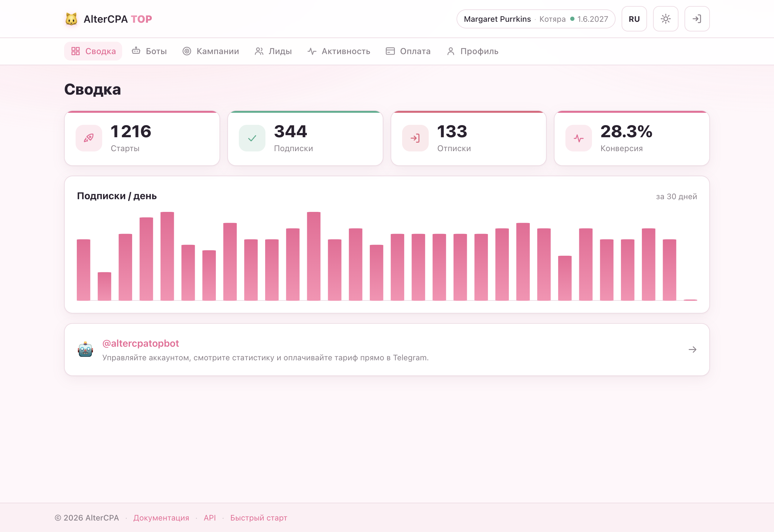The height and width of the screenshot is (532, 774).
Task: Click the checkmark icon on Подписки card
Action: pyautogui.click(x=252, y=138)
